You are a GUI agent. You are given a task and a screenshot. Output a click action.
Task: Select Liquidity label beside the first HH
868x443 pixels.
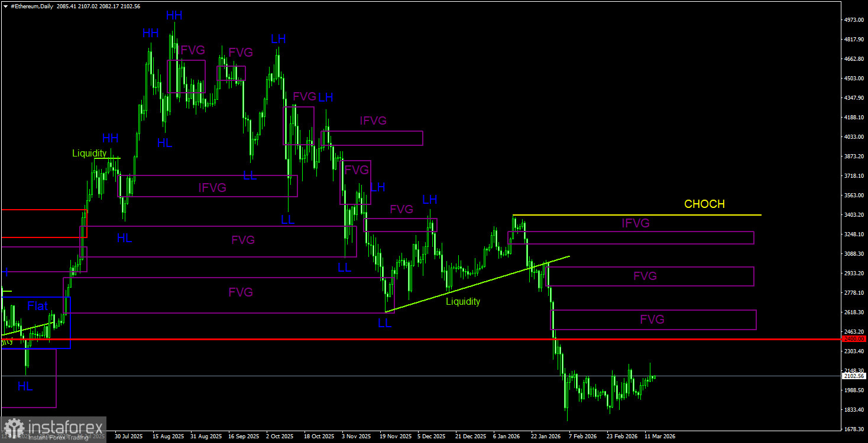click(x=89, y=153)
